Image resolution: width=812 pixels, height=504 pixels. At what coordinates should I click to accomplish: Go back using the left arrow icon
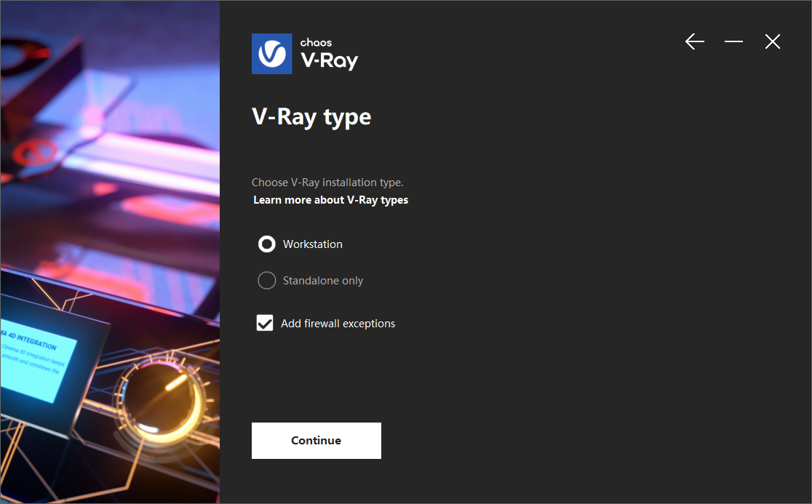(694, 41)
